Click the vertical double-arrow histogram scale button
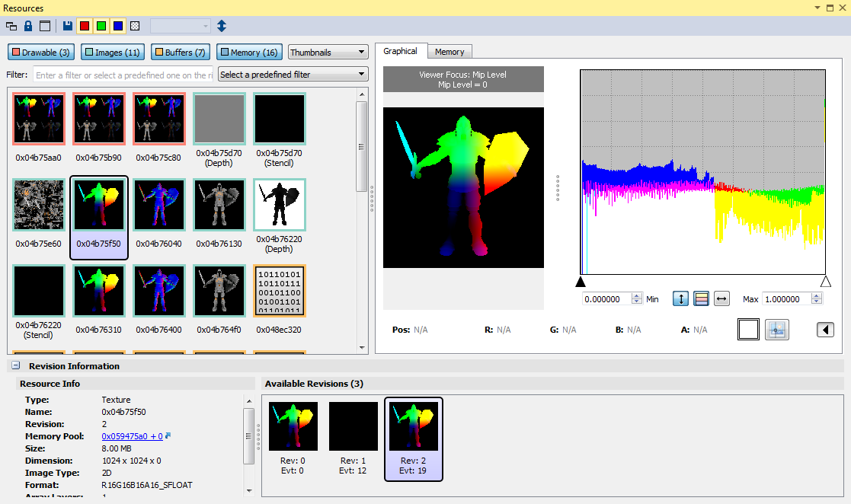 (x=680, y=299)
